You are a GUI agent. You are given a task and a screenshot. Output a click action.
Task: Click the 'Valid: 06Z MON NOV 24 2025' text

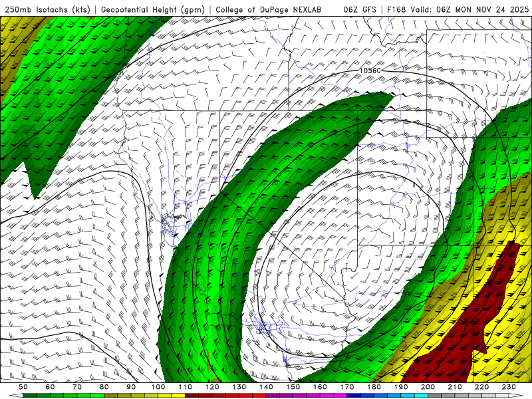point(469,10)
